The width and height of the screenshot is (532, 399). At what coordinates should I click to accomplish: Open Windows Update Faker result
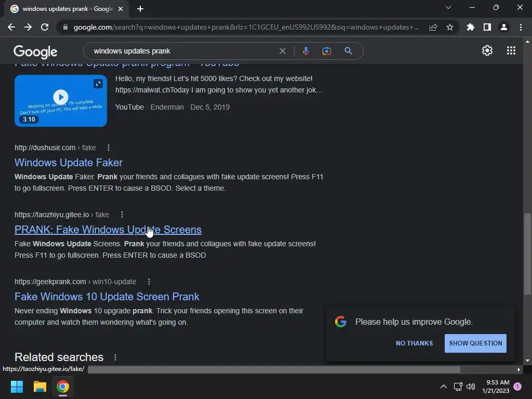click(x=68, y=163)
